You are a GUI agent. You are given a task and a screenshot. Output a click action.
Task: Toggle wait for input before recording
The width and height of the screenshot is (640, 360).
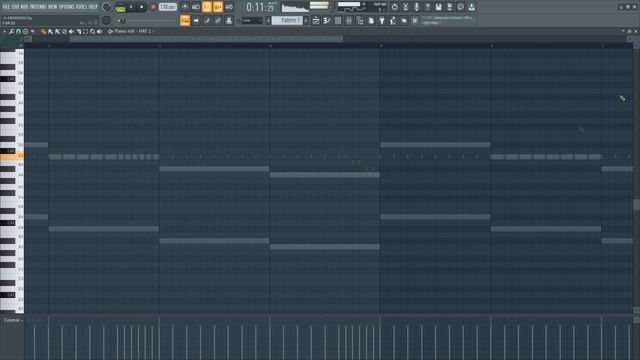pyautogui.click(x=196, y=7)
